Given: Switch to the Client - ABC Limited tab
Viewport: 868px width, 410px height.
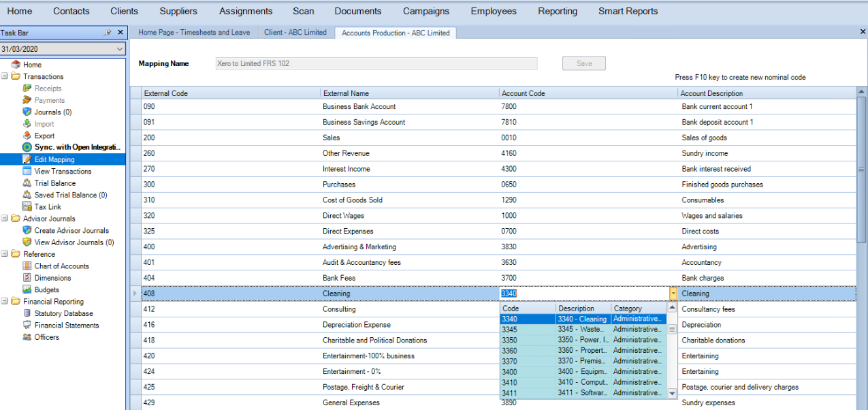Looking at the screenshot, I should point(295,33).
